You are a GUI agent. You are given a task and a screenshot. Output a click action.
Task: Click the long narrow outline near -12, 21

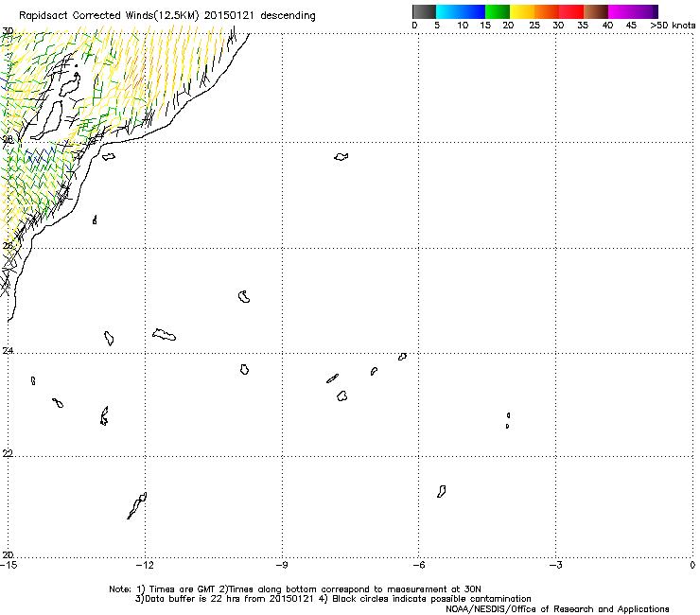coord(137,505)
